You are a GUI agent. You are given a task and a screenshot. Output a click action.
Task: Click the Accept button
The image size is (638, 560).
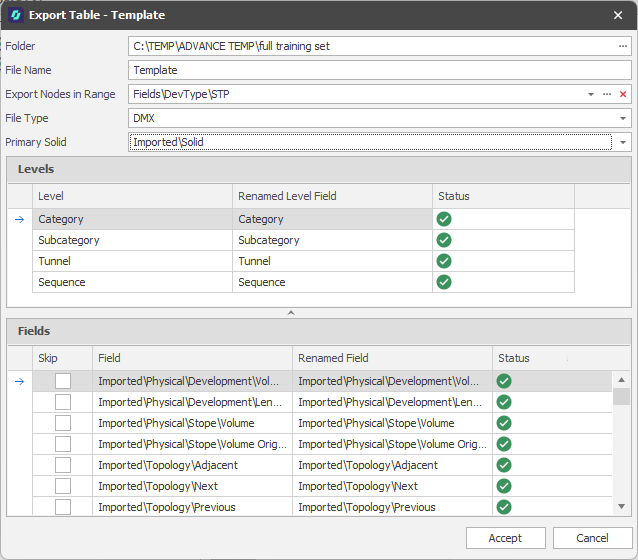505,538
